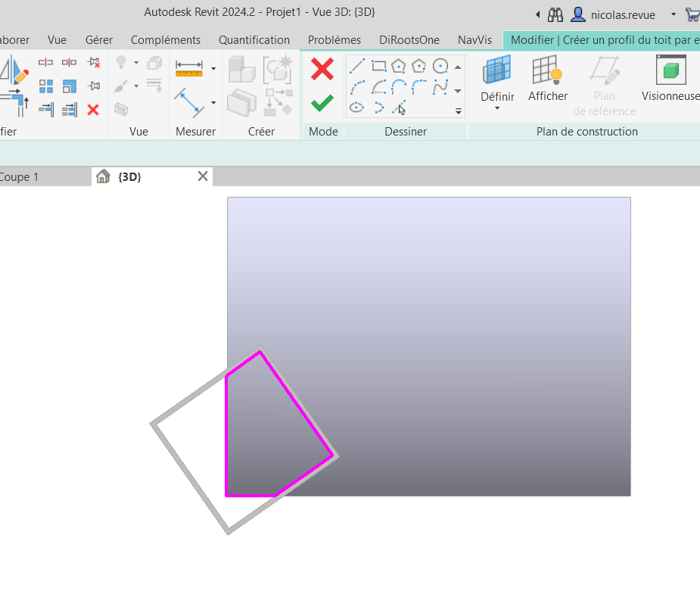
Task: Finish edit mode with the green checkmark
Action: (x=322, y=103)
